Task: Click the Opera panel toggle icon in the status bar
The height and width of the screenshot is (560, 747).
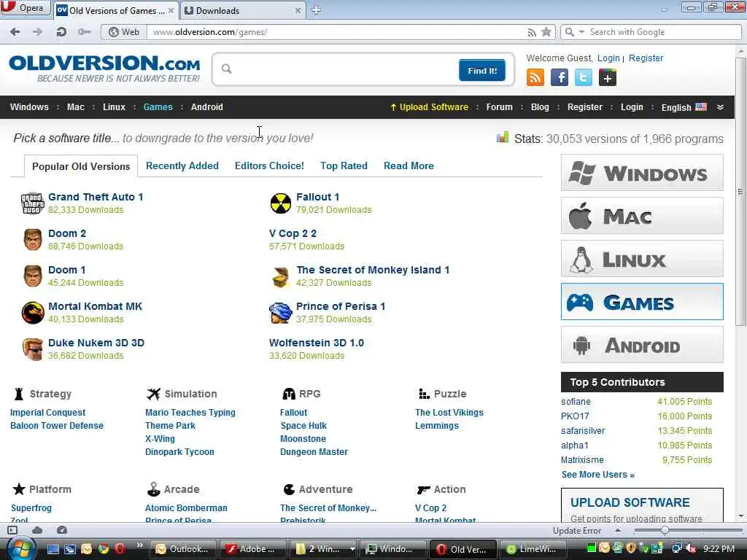Action: [x=12, y=530]
